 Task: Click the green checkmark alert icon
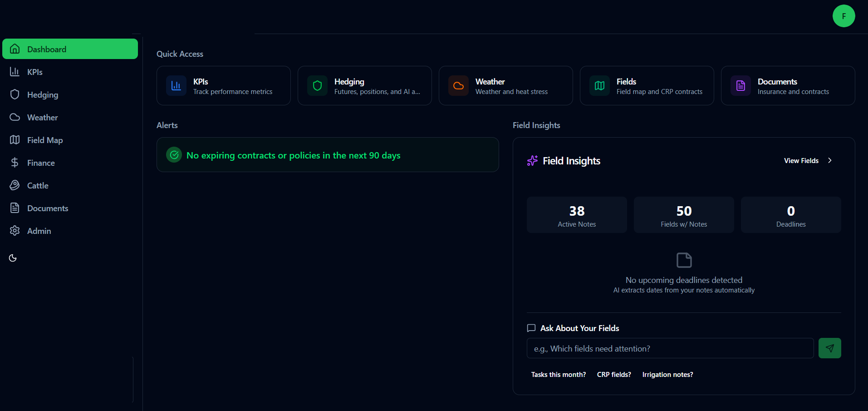(174, 155)
